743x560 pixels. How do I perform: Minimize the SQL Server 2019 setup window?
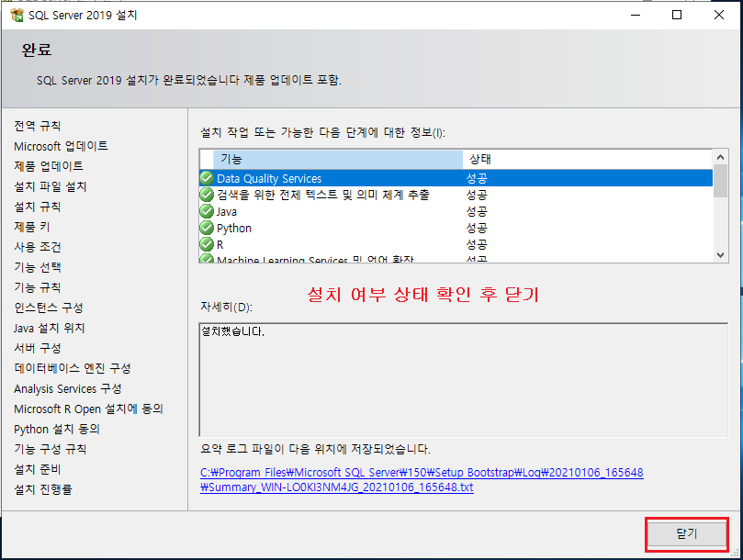[636, 16]
